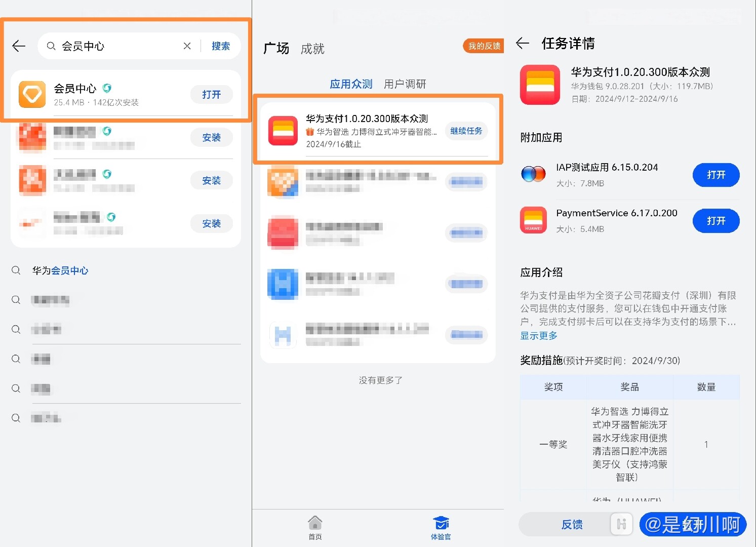Switch to the 成就 tab
This screenshot has width=756, height=547.
(x=312, y=49)
